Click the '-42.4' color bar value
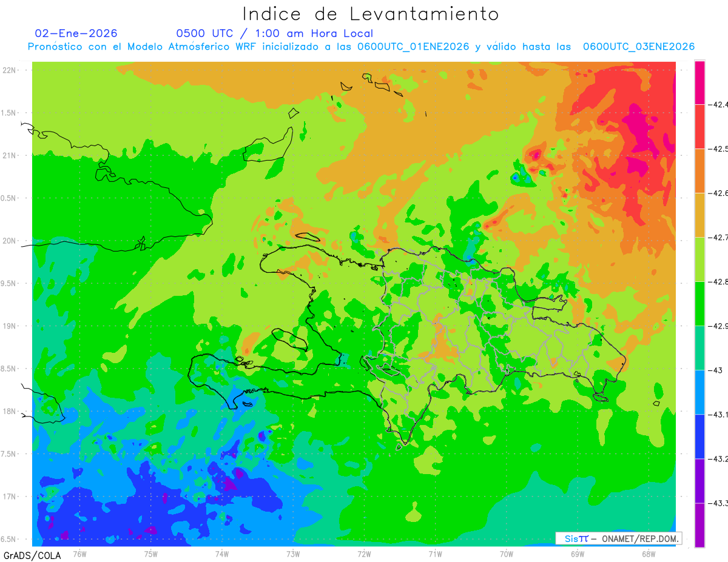This screenshot has height=562, width=728. click(718, 104)
